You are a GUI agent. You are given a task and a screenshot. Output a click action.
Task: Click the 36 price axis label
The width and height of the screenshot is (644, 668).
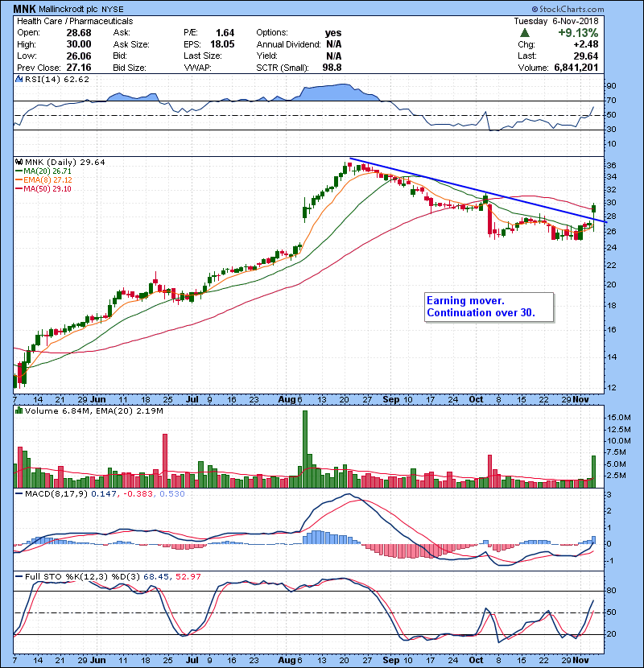[611, 165]
